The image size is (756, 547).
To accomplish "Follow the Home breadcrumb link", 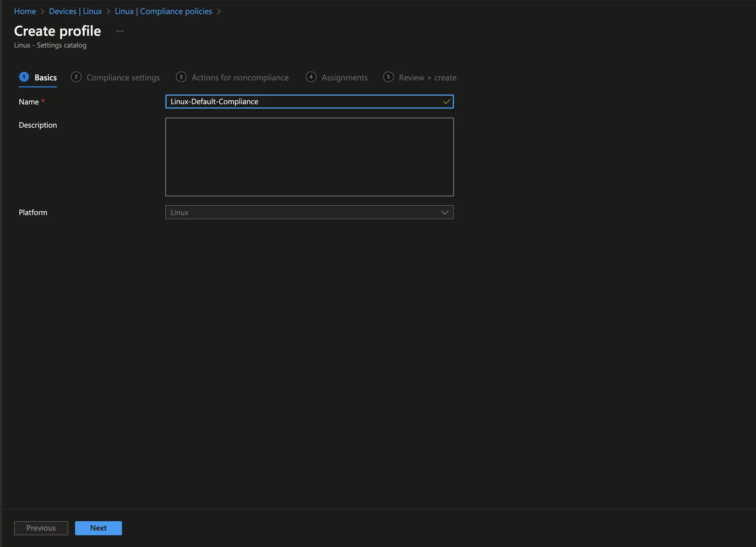I will (x=25, y=11).
